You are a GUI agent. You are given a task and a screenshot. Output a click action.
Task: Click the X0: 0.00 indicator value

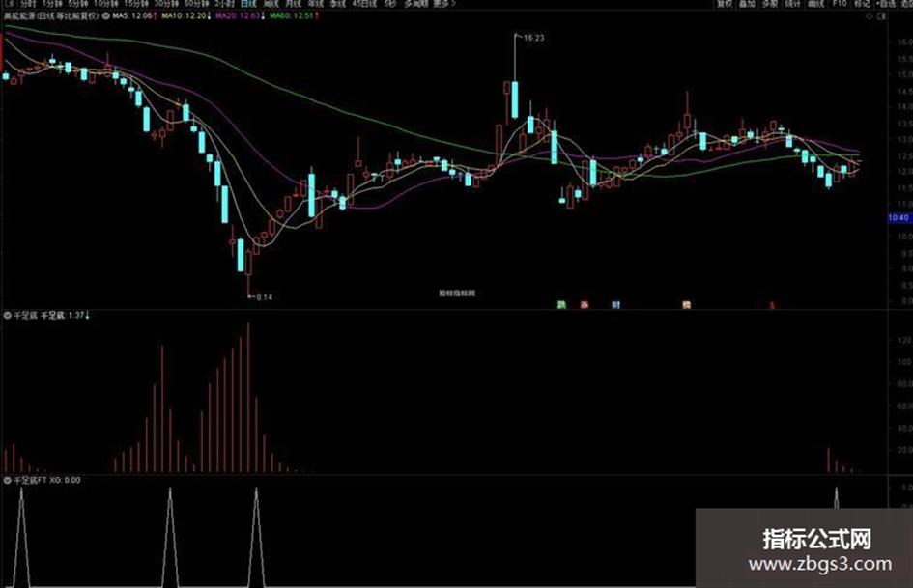coord(66,480)
